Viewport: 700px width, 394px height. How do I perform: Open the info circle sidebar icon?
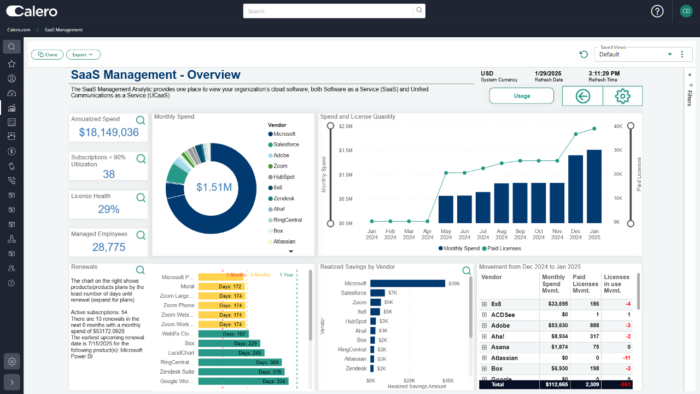(x=12, y=283)
